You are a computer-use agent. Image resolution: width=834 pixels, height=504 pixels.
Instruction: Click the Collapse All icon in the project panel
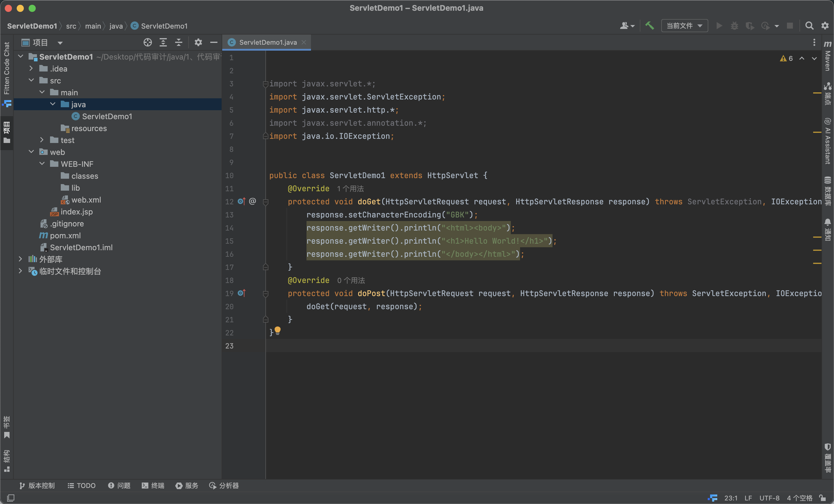tap(179, 42)
